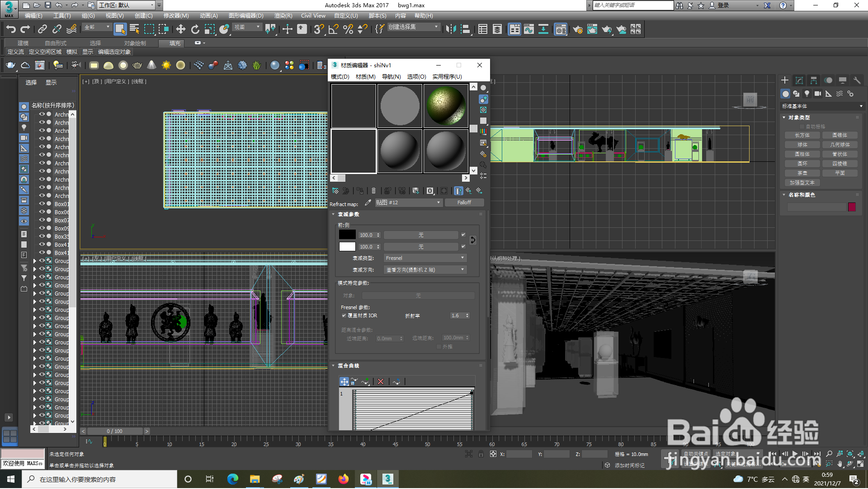Click the Falloff map type button
868x489 pixels.
[x=464, y=202]
